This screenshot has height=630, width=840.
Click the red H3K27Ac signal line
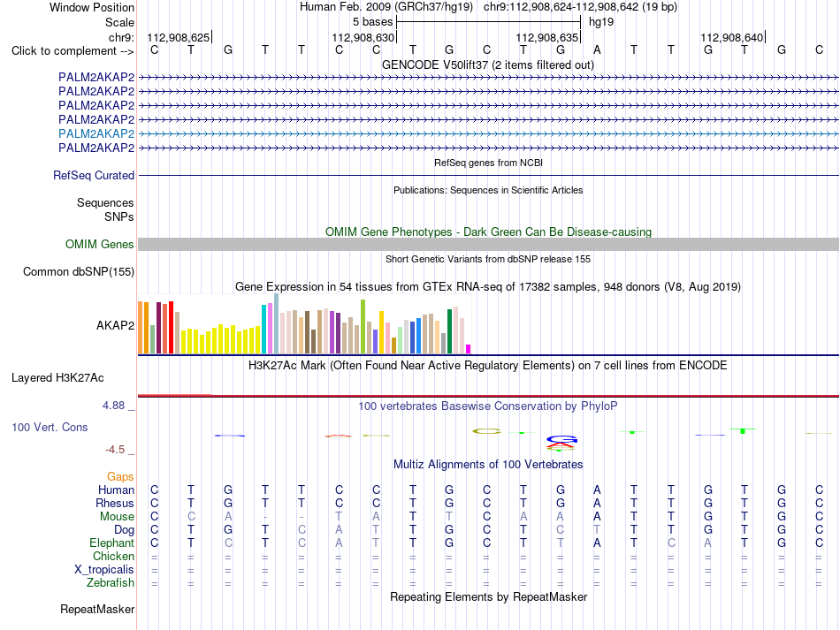[x=488, y=396]
